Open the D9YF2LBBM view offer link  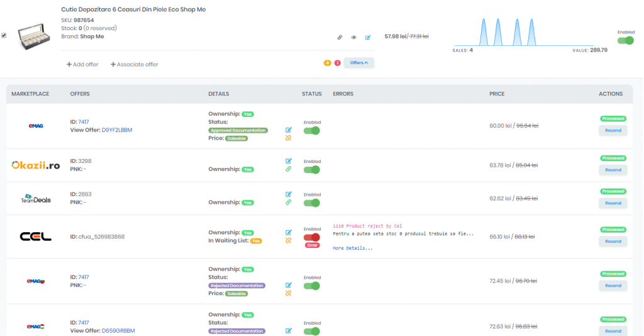117,130
